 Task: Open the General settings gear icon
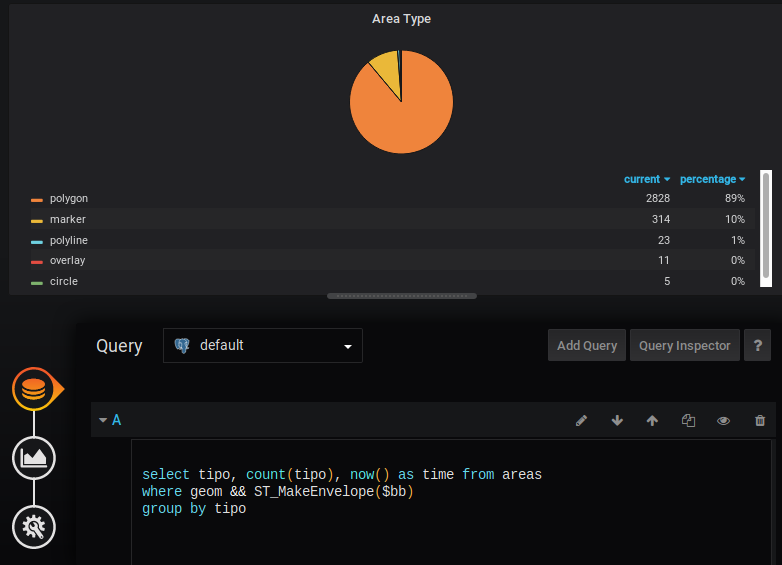point(34,525)
